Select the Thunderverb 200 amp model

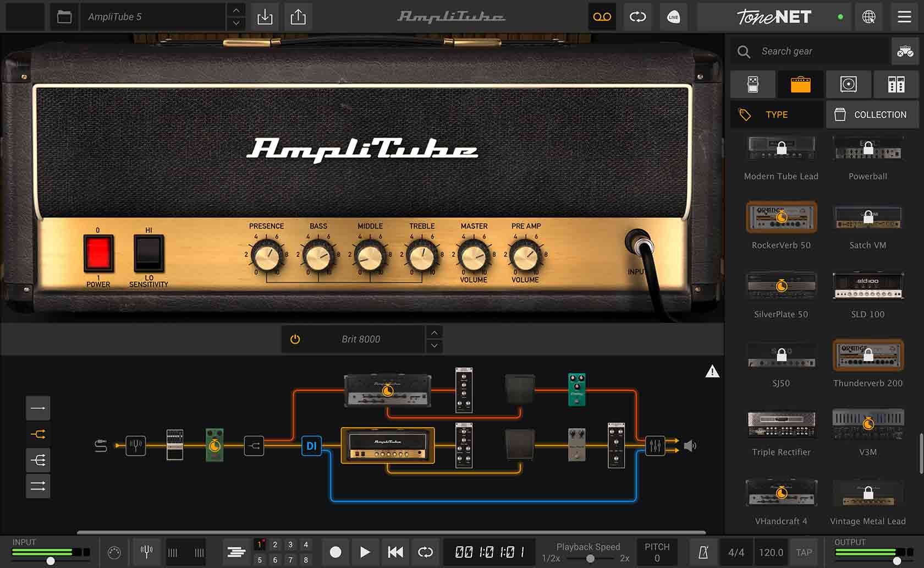point(868,356)
